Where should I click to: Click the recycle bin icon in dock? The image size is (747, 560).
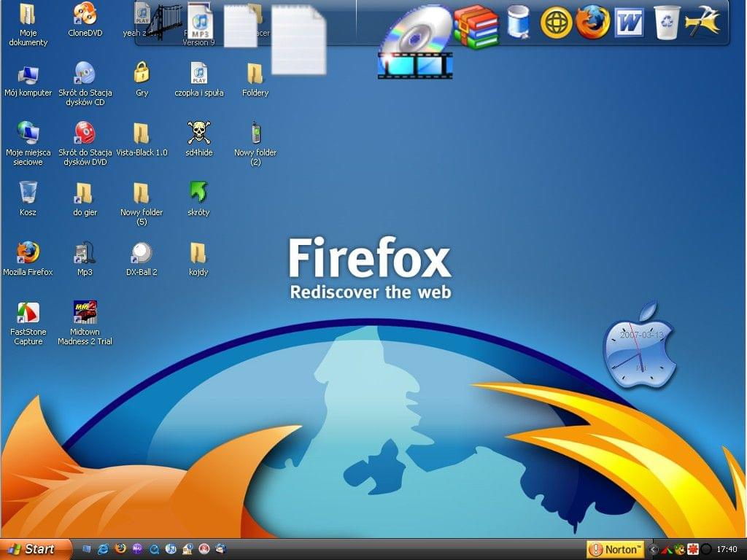coord(667,23)
